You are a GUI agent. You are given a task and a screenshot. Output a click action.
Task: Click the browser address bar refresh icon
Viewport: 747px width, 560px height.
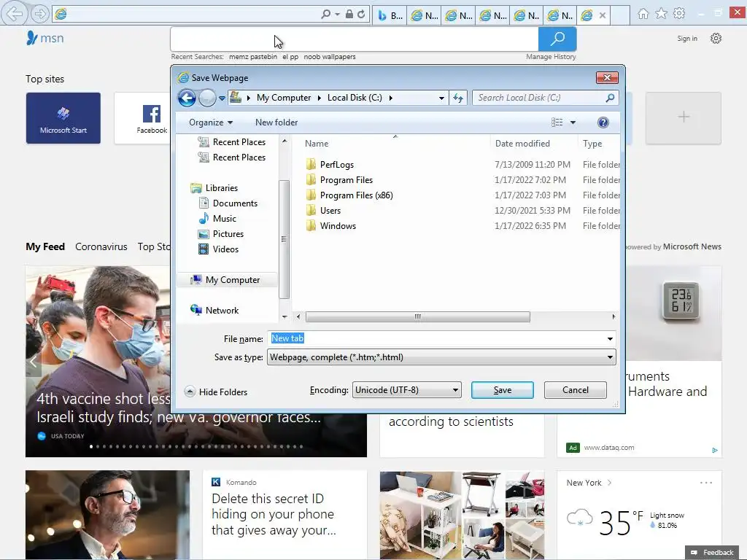click(x=361, y=15)
